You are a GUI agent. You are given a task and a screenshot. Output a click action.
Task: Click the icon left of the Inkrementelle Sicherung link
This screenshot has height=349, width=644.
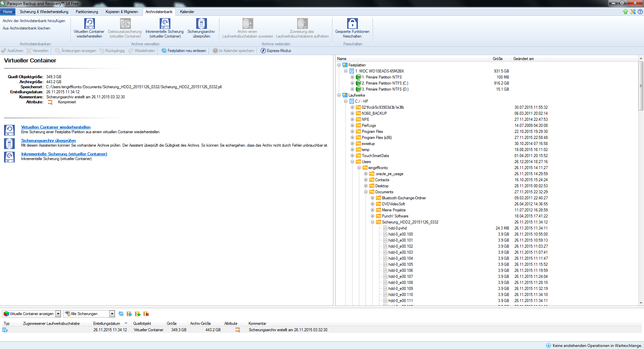click(x=9, y=157)
